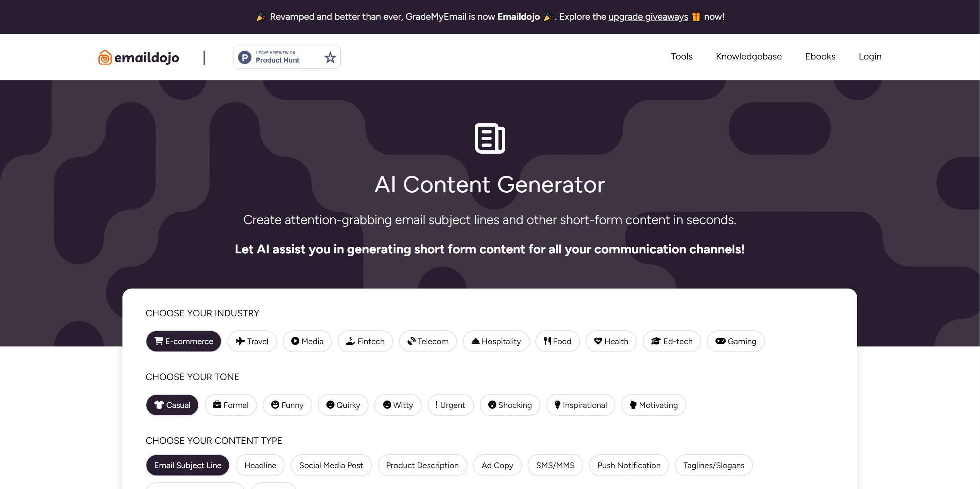This screenshot has width=980, height=489.
Task: Open the Tools menu
Action: (682, 56)
